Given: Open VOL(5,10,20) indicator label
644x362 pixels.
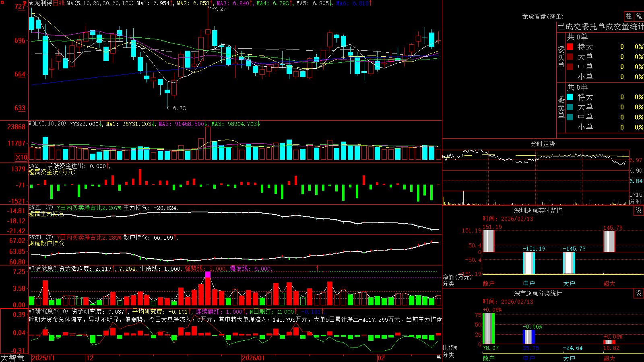Looking at the screenshot, I should (47, 124).
